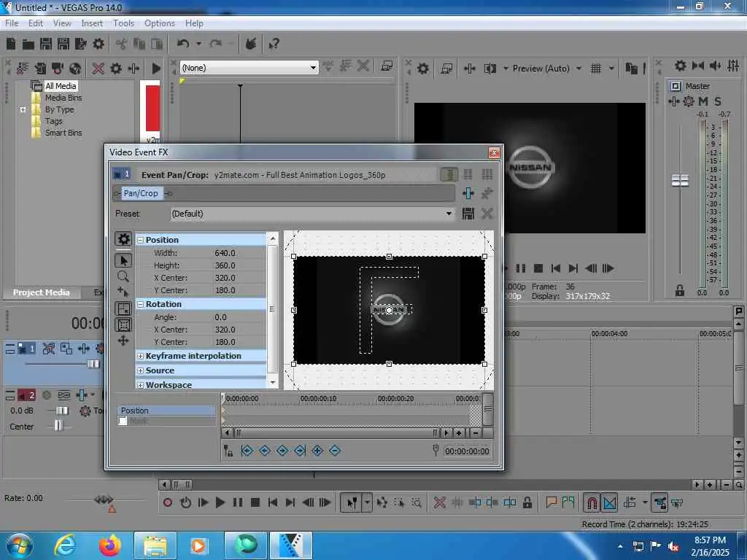Open the Tools menu
The width and height of the screenshot is (747, 560).
point(123,23)
